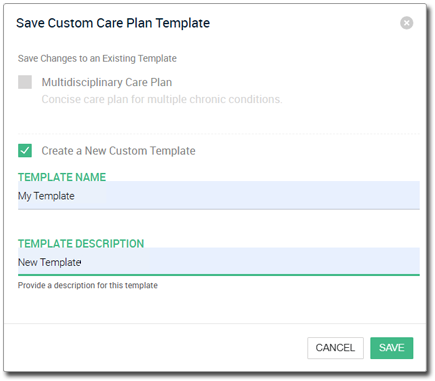The height and width of the screenshot is (381, 435).
Task: Click the empty area of the Template Description field
Action: (250, 262)
